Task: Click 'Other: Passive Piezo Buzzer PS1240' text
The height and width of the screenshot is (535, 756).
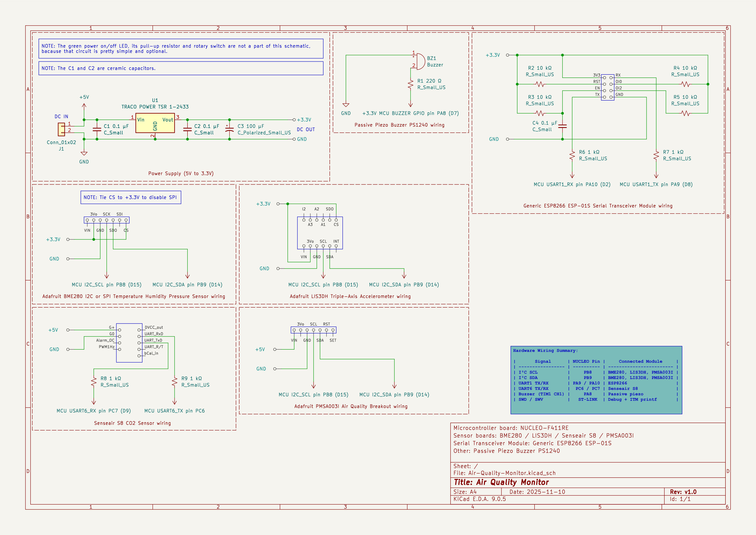Action: tap(506, 451)
